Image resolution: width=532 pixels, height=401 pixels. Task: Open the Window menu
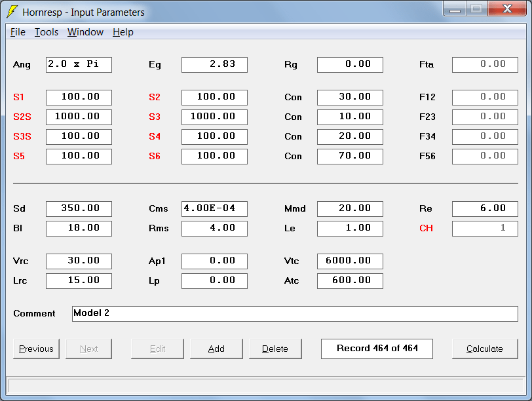pyautogui.click(x=85, y=32)
